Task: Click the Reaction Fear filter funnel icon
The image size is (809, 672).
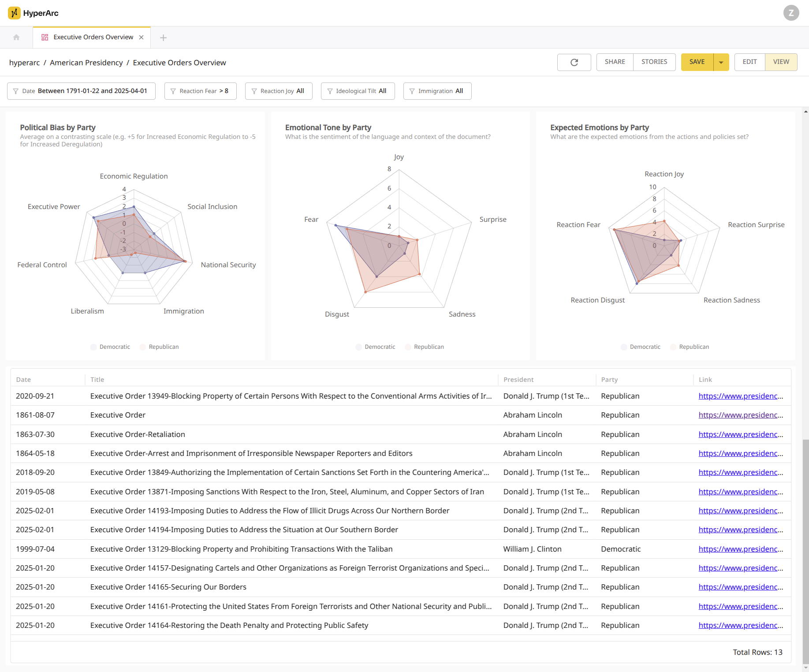Action: point(173,91)
